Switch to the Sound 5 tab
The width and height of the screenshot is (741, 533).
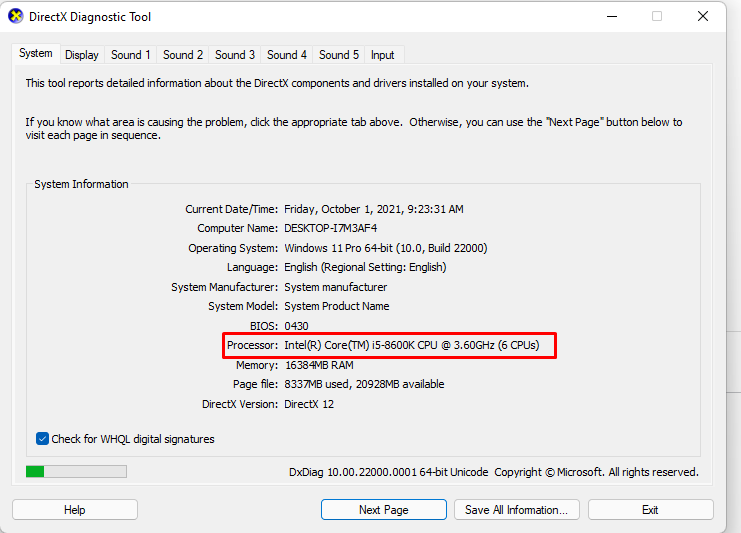point(339,55)
